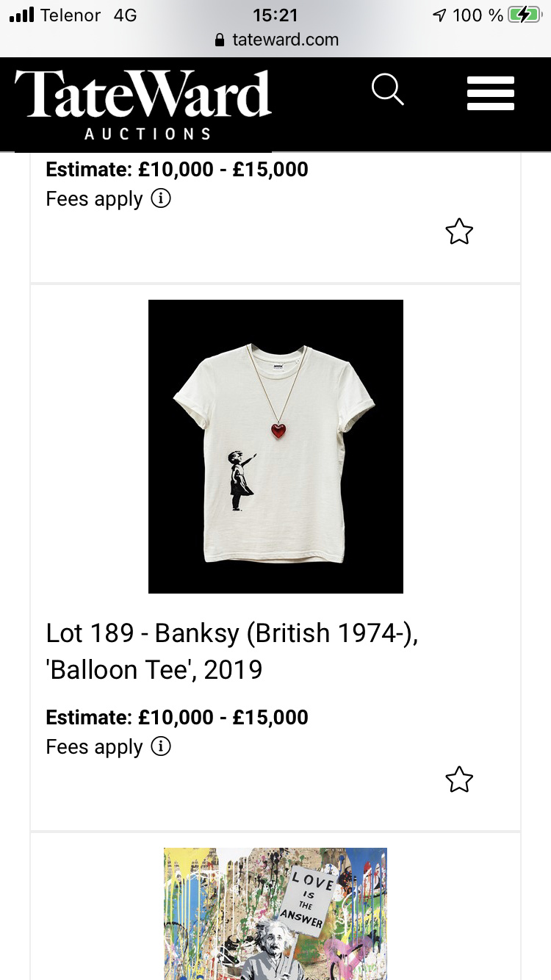551x980 pixels.
Task: Tap the tateward.com address bar
Action: 285,40
